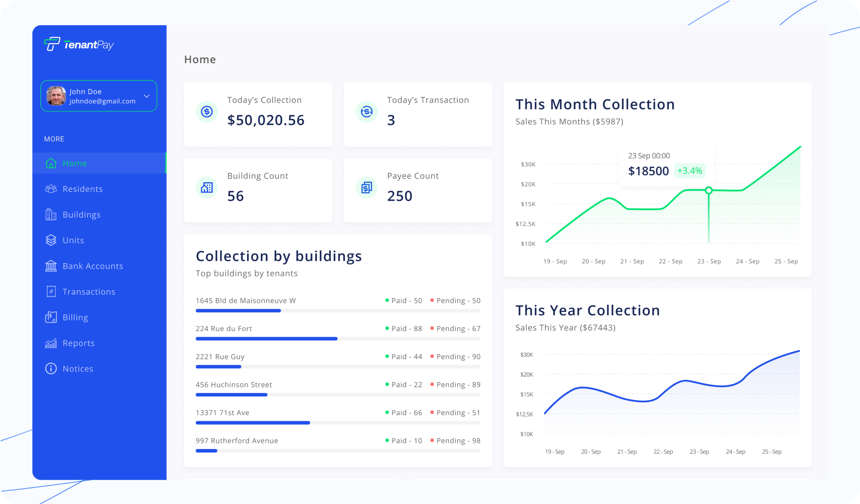This screenshot has width=860, height=504.
Task: Select the Bank Accounts icon
Action: 51,266
